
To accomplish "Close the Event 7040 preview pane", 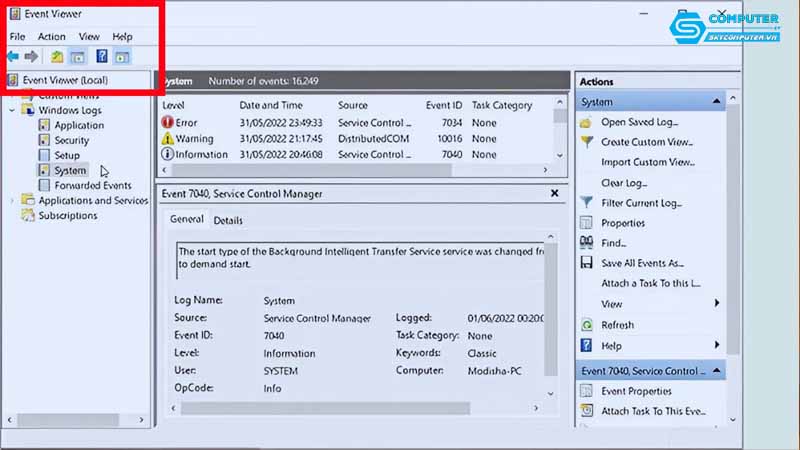I will pyautogui.click(x=554, y=193).
